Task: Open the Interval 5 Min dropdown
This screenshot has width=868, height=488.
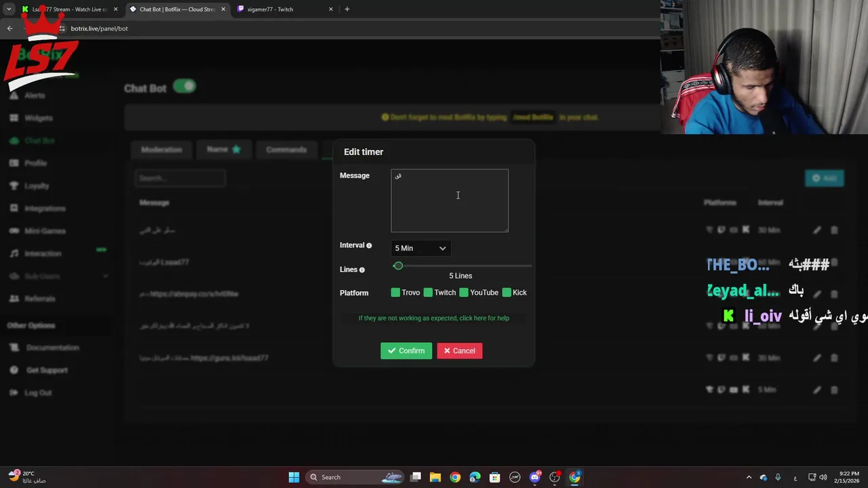Action: coord(421,248)
